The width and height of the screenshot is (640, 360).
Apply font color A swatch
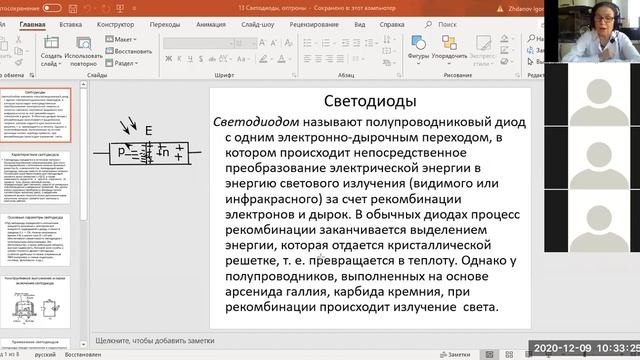[281, 59]
